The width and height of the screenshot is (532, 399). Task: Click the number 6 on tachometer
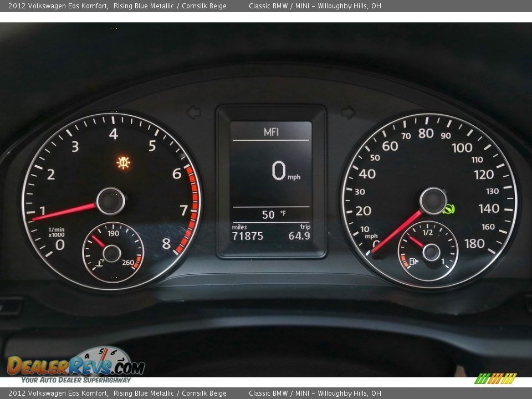[177, 173]
